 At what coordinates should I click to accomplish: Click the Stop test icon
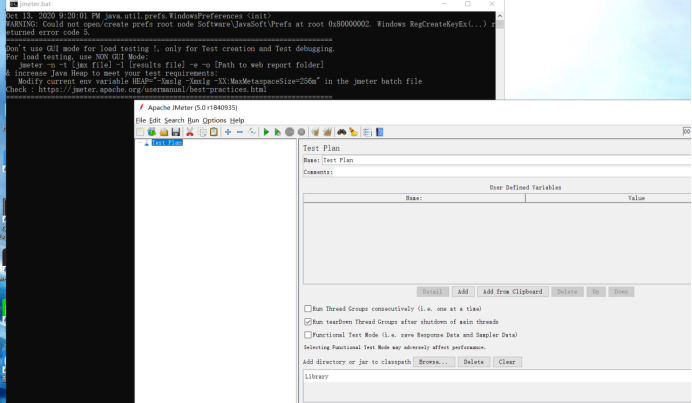pos(290,132)
